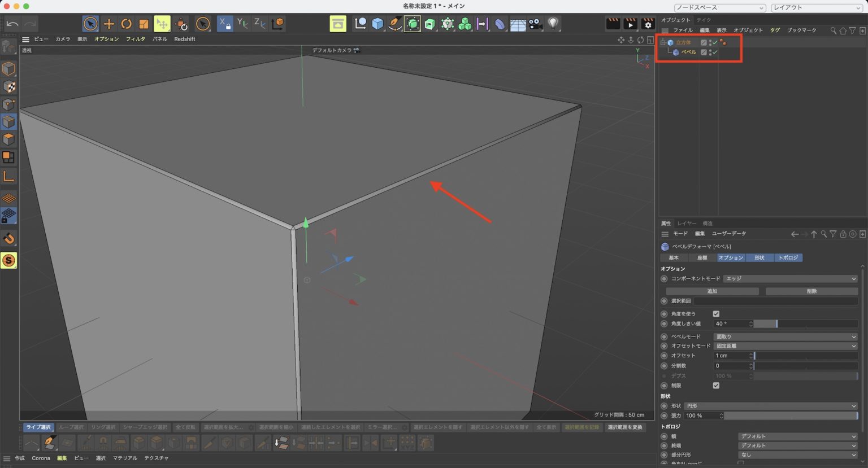Disable the 制限 checkbox

click(x=716, y=386)
